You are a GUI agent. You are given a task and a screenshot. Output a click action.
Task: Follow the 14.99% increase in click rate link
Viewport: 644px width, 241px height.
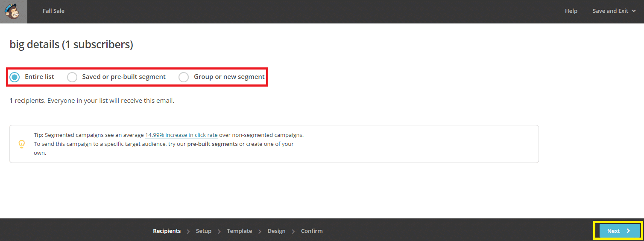181,135
